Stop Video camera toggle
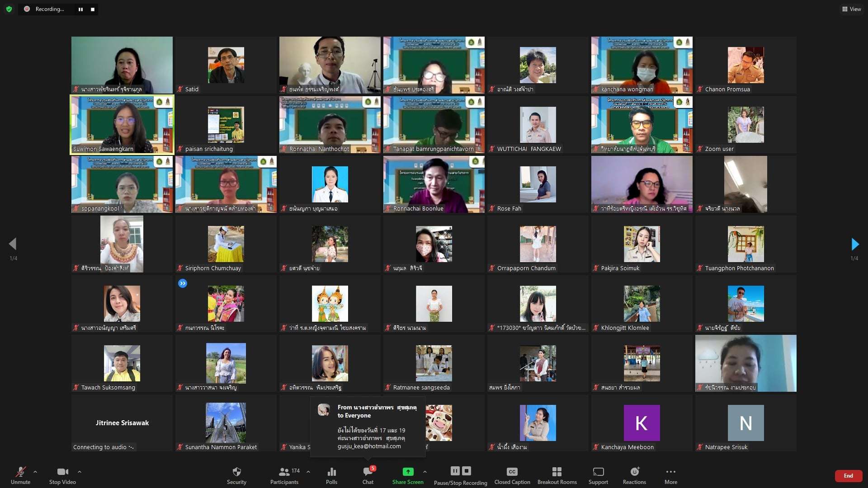Viewport: 868px width, 488px height. click(x=62, y=475)
